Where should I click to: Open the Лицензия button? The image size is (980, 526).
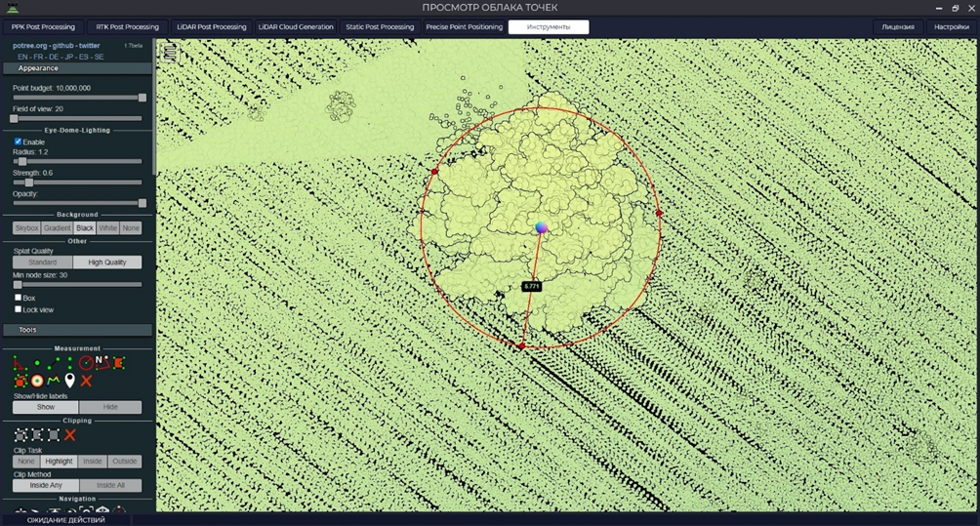tap(898, 27)
